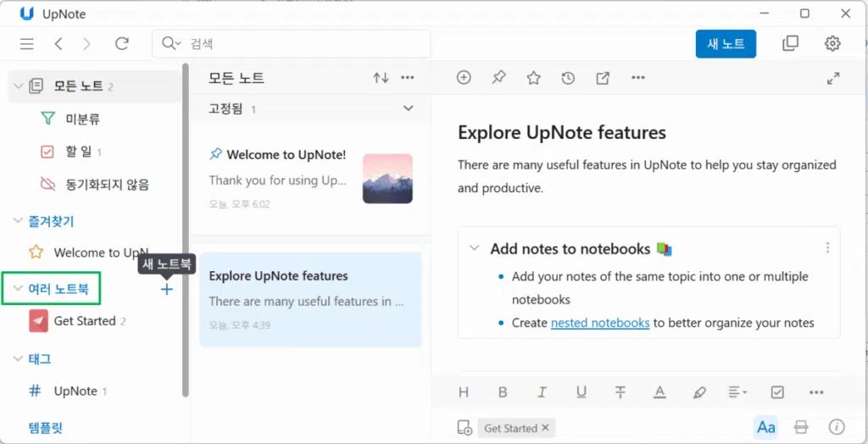Toggle strikethrough formatting
Viewport: 868px width, 444px height.
tap(620, 392)
